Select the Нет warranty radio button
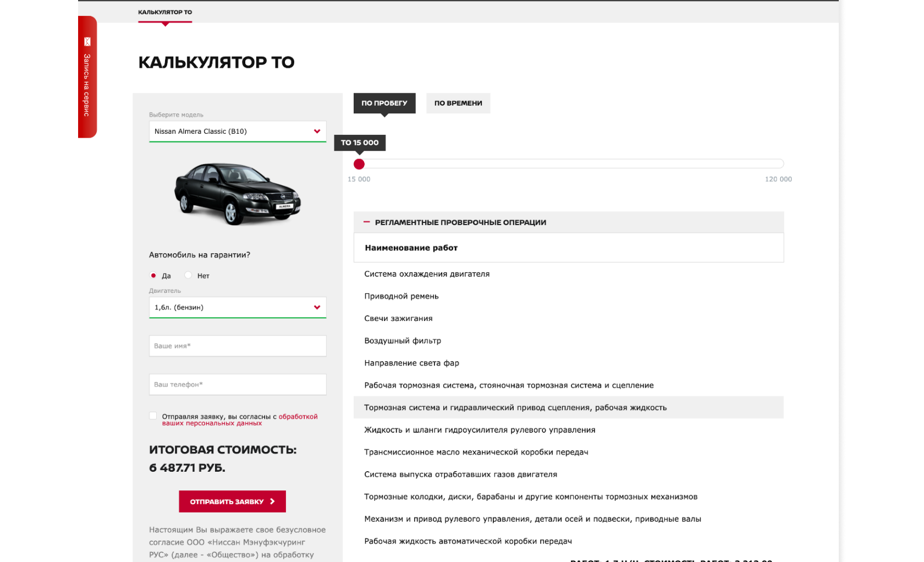 188,275
